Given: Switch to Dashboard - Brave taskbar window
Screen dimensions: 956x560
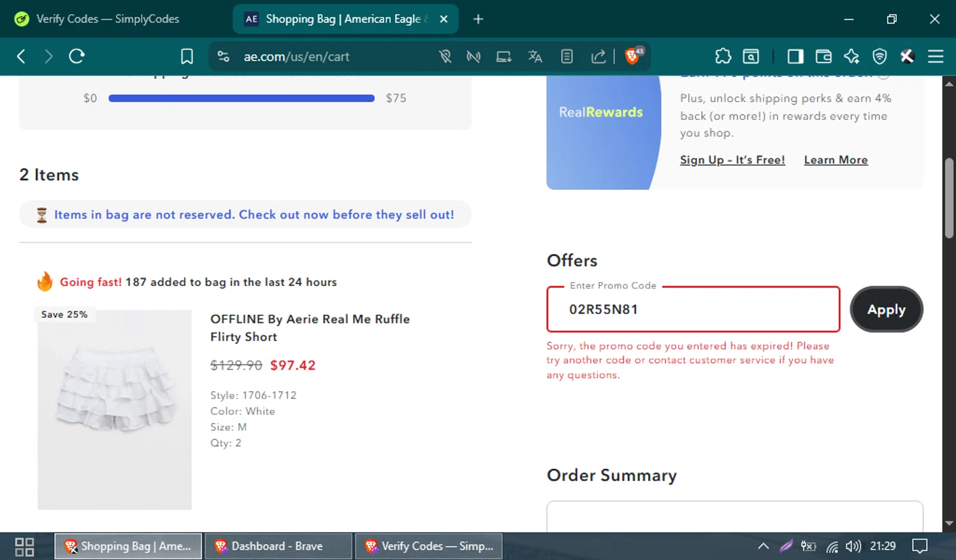Looking at the screenshot, I should 278,547.
